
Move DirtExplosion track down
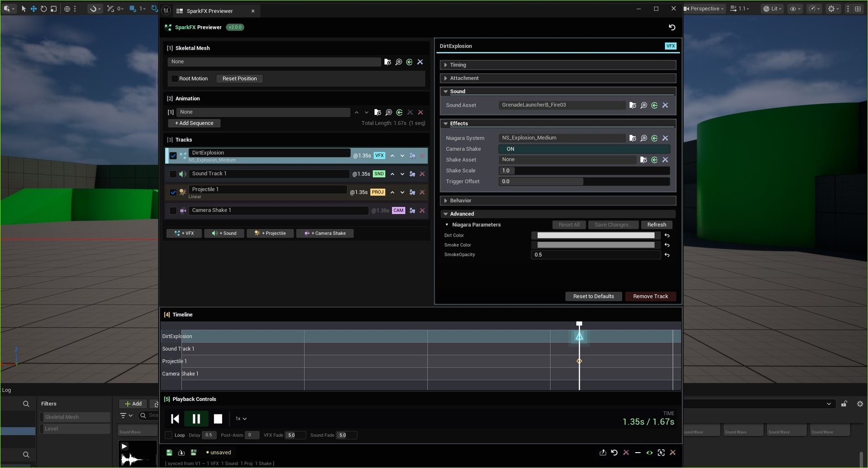(402, 156)
